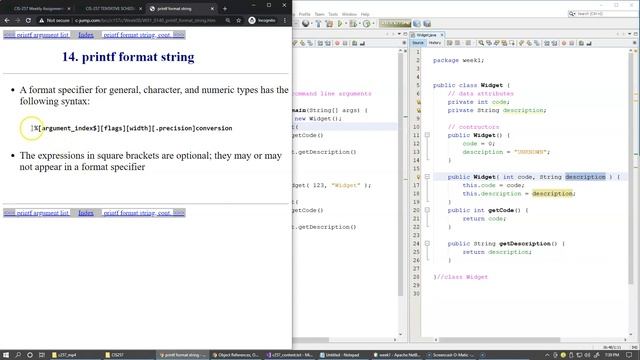This screenshot has height=360, width=640.
Task: Switch to the CIS-257 Tentative Schedule tab
Action: (x=110, y=9)
